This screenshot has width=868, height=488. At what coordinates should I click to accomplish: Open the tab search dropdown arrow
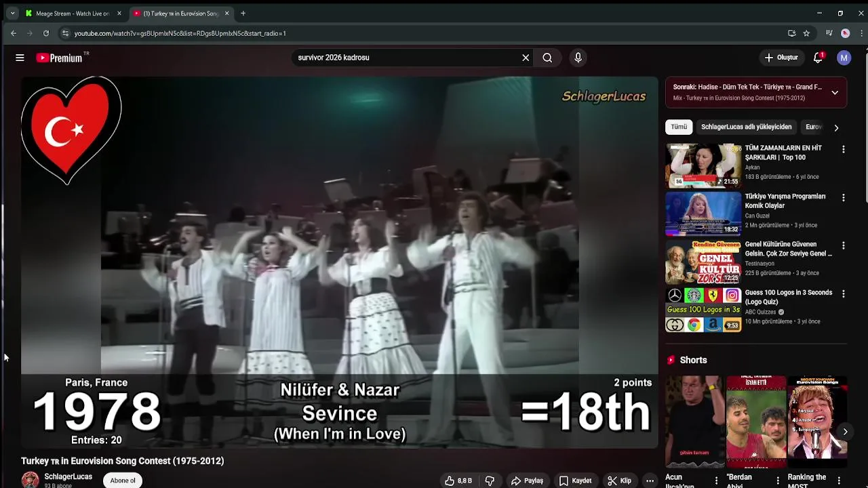click(12, 13)
